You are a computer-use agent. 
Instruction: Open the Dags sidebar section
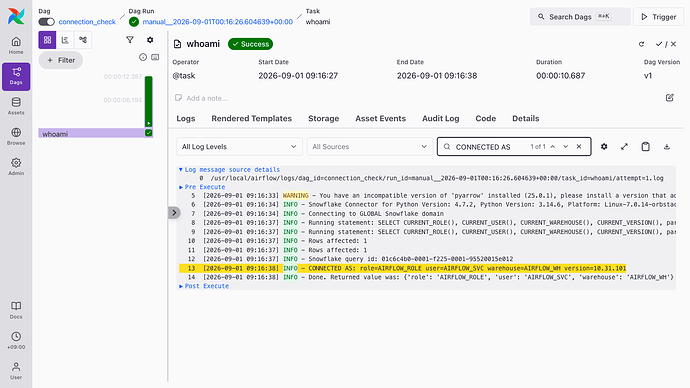coord(16,77)
